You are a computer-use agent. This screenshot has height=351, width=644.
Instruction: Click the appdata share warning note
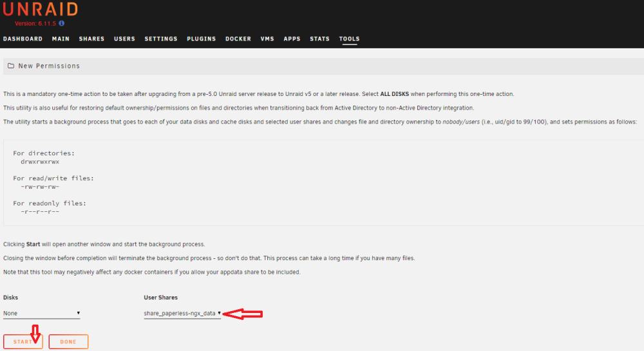(x=152, y=272)
